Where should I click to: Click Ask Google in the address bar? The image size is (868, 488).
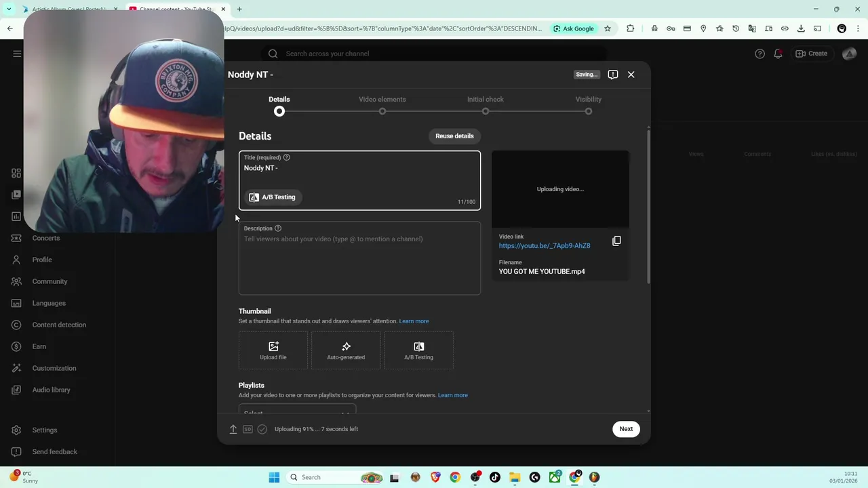click(574, 28)
